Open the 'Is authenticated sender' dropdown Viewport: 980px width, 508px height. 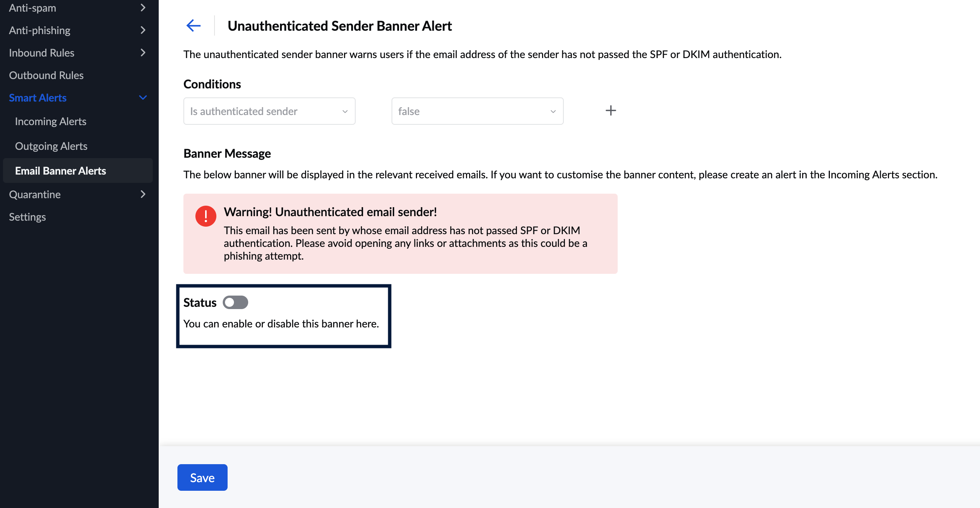[269, 111]
